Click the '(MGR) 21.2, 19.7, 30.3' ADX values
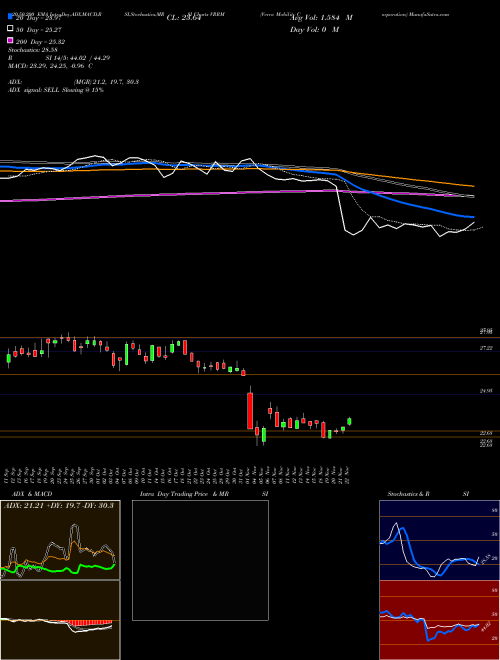 point(106,82)
